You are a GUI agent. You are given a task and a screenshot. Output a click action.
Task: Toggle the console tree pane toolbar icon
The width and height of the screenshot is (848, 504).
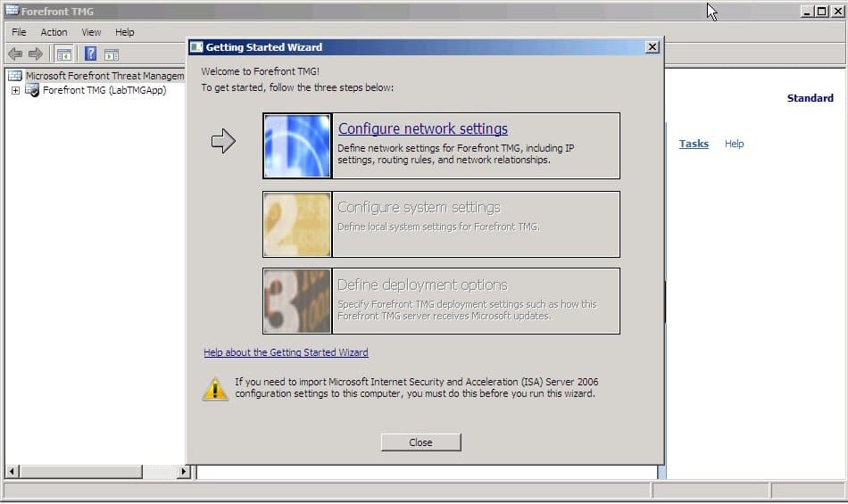(63, 54)
